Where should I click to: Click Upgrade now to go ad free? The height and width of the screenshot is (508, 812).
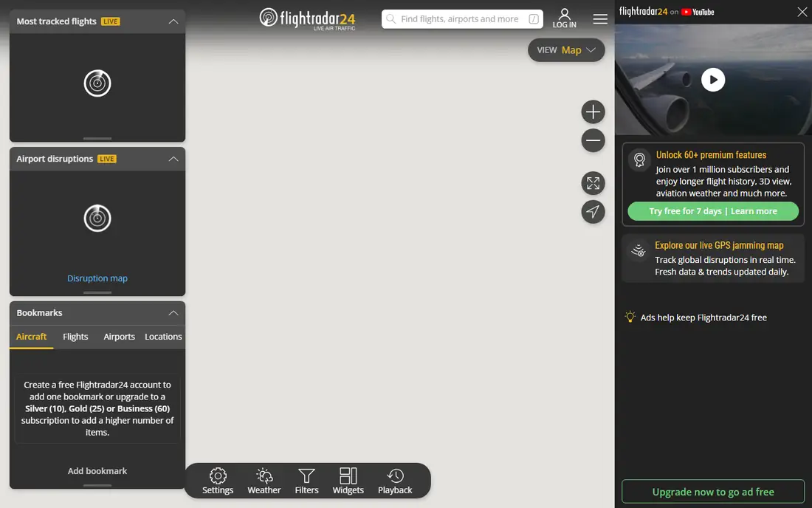[713, 492]
